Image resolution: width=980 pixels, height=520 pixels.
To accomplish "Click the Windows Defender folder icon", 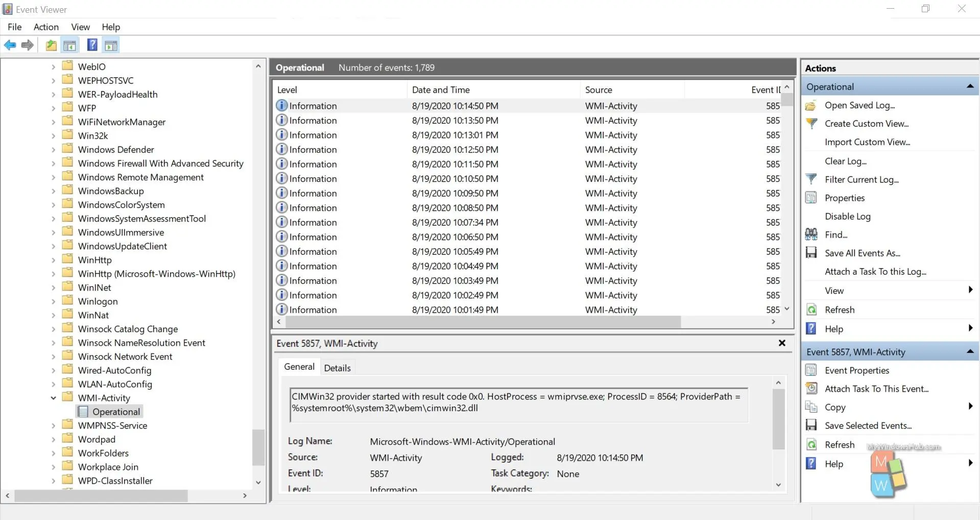I will 67,149.
